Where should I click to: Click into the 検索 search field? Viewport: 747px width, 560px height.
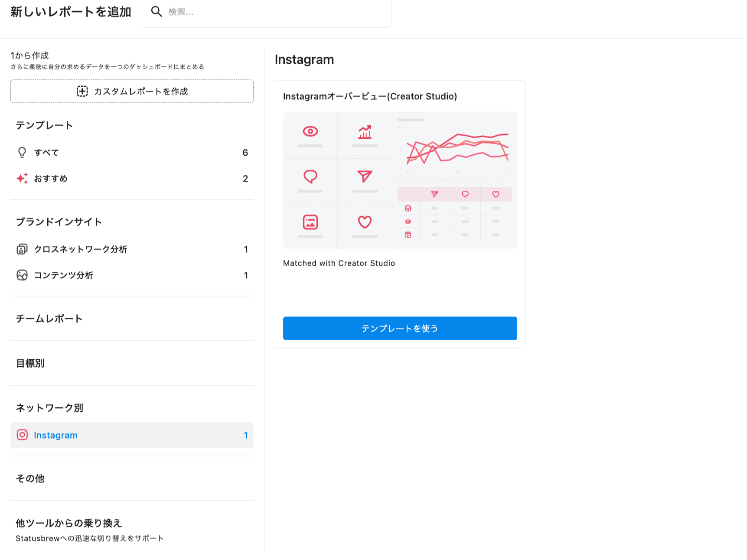click(x=273, y=12)
